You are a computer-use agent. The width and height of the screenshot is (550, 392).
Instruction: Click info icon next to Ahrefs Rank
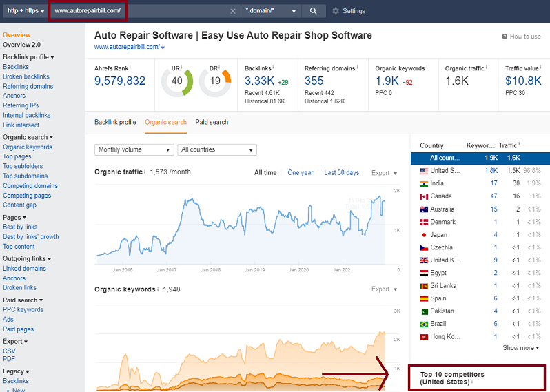click(130, 67)
